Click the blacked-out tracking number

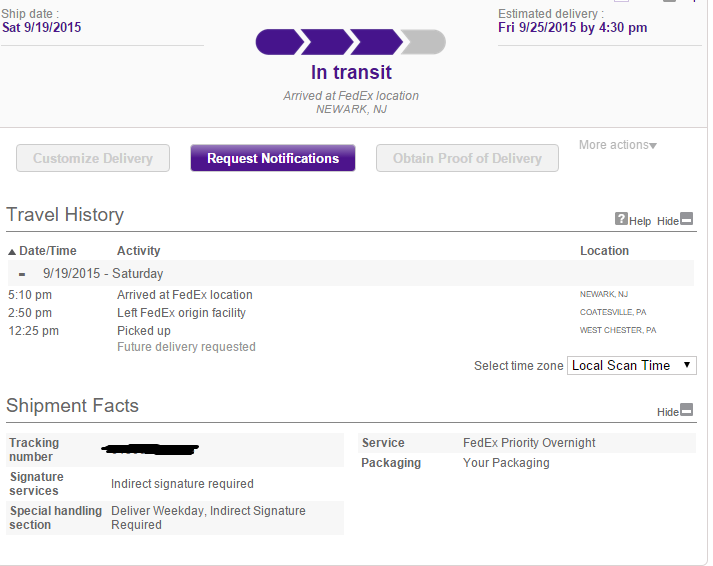(x=153, y=448)
